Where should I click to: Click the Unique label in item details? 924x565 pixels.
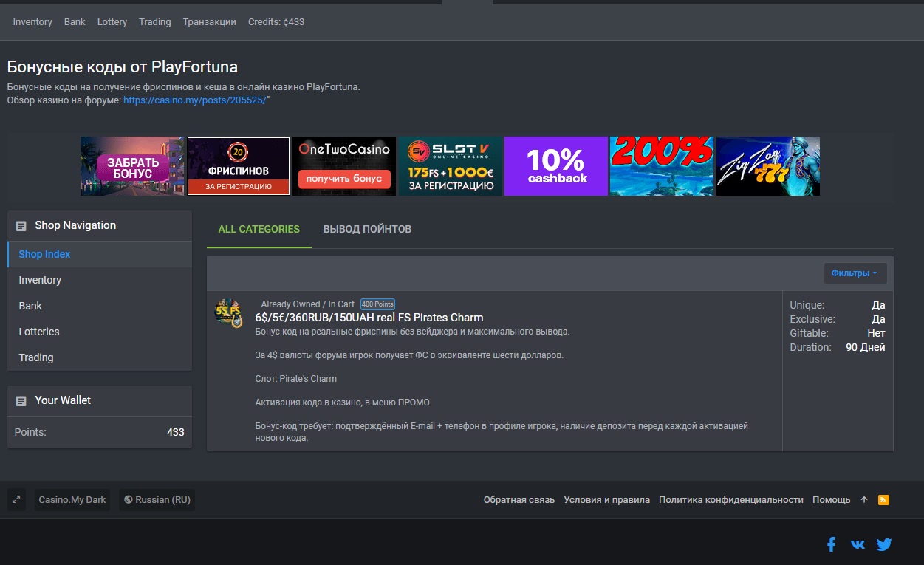coord(807,305)
